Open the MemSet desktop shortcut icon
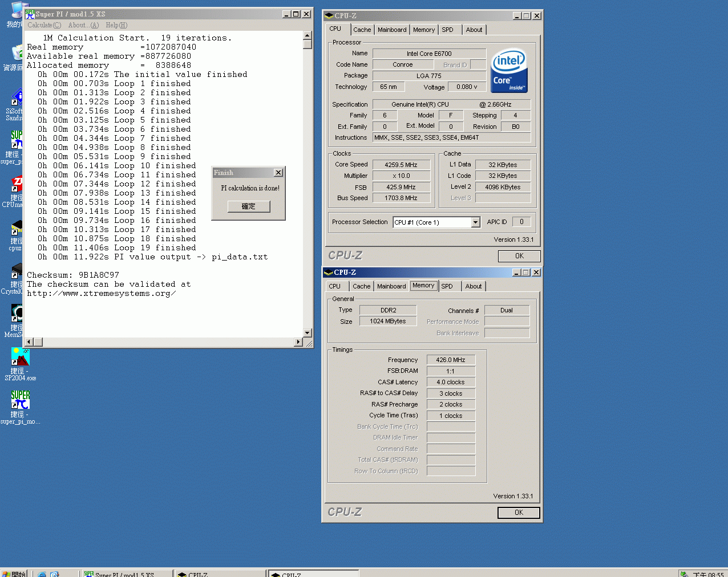The width and height of the screenshot is (728, 577). coord(17,314)
